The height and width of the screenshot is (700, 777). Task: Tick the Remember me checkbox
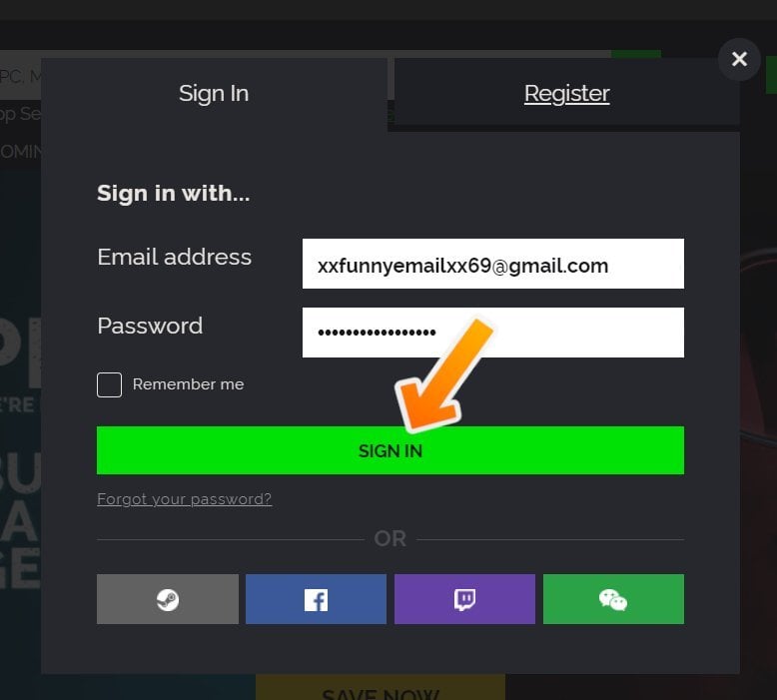110,384
